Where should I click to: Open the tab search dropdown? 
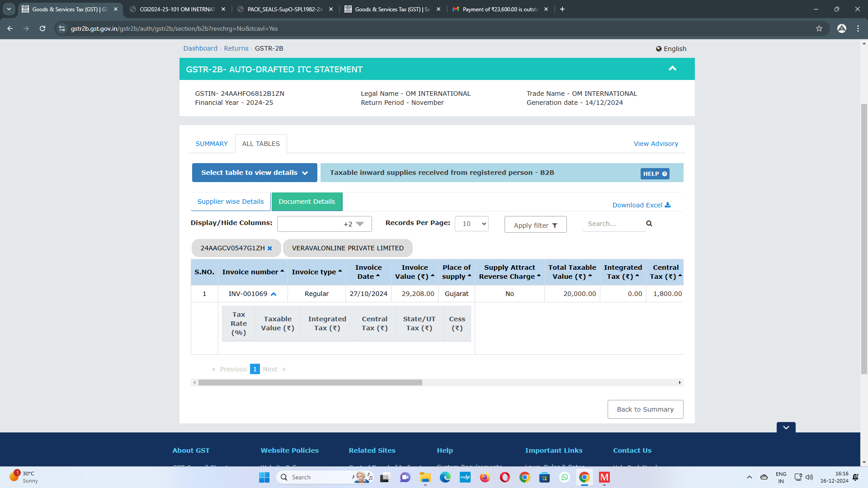(9, 9)
